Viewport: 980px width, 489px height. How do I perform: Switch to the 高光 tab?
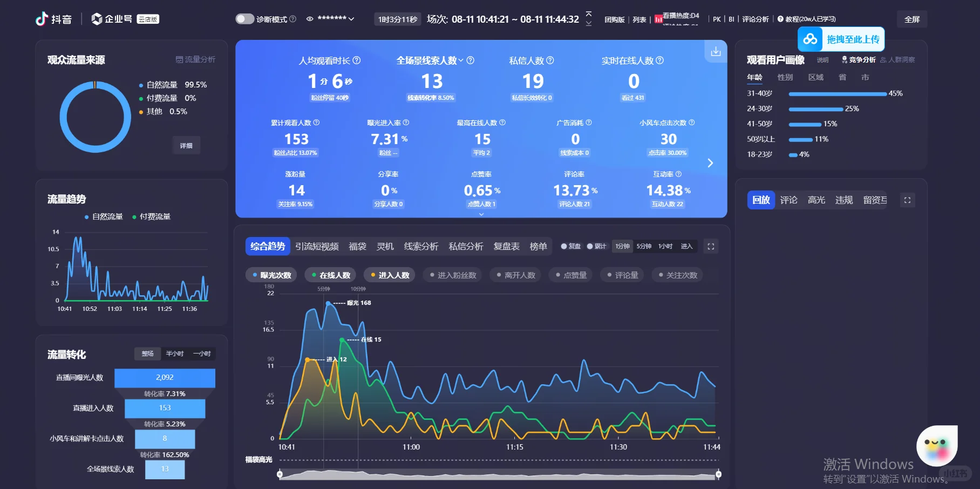816,200
